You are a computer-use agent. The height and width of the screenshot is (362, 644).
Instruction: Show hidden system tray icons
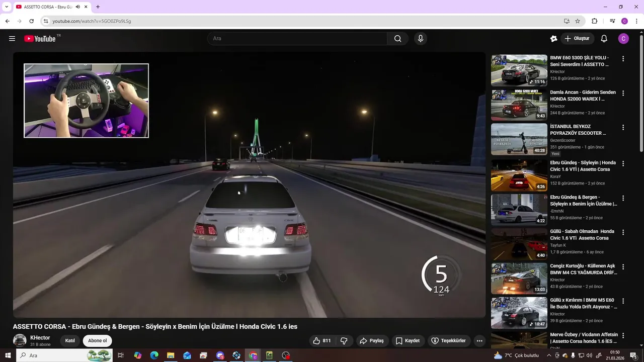click(548, 355)
